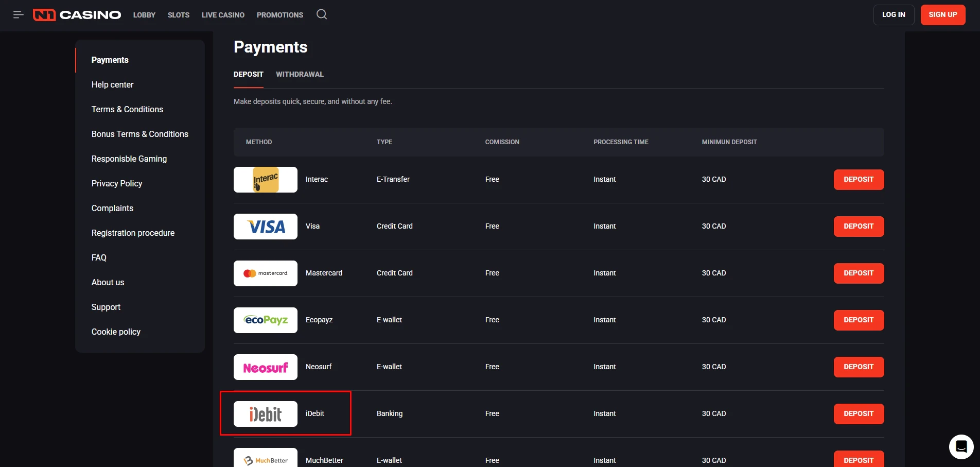Open the hamburger menu icon

[19, 15]
